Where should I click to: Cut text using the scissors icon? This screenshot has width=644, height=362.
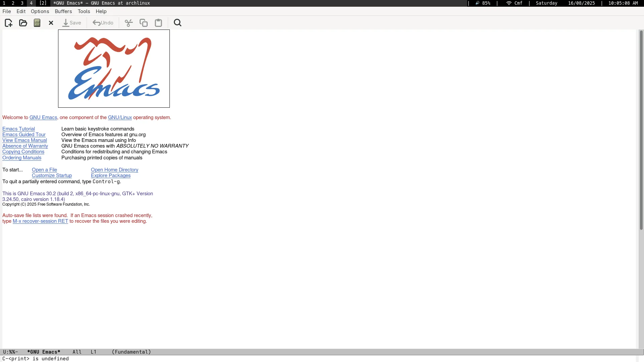tap(129, 22)
